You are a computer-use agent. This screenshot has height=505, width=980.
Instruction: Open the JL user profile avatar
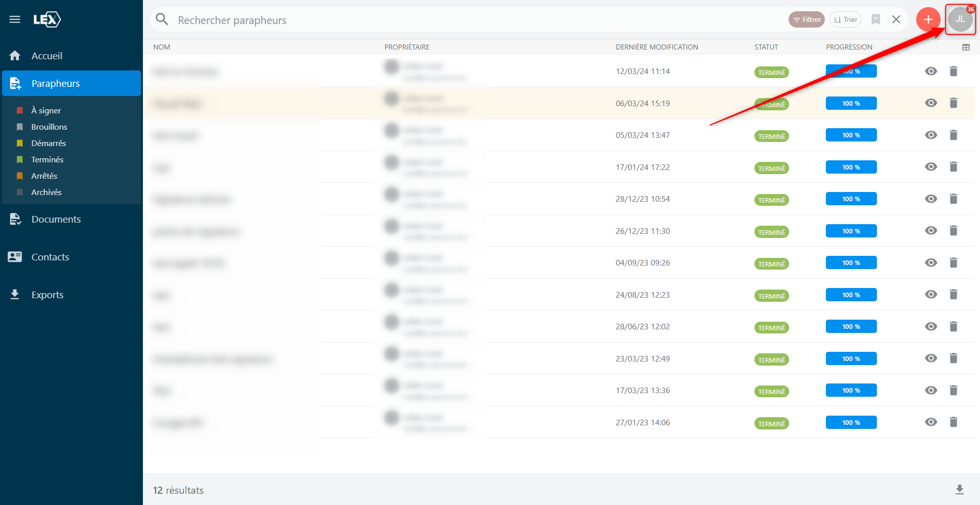click(960, 20)
